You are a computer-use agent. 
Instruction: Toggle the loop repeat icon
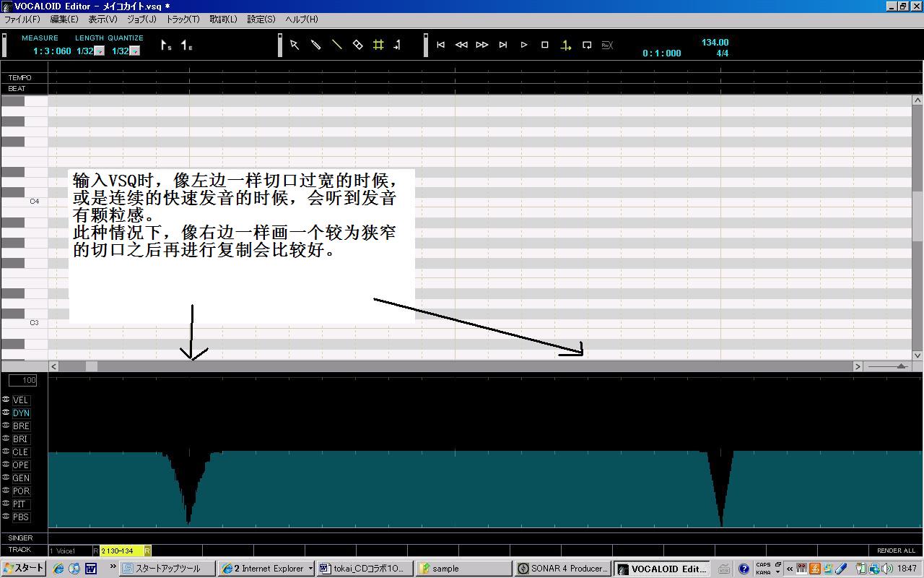[587, 45]
